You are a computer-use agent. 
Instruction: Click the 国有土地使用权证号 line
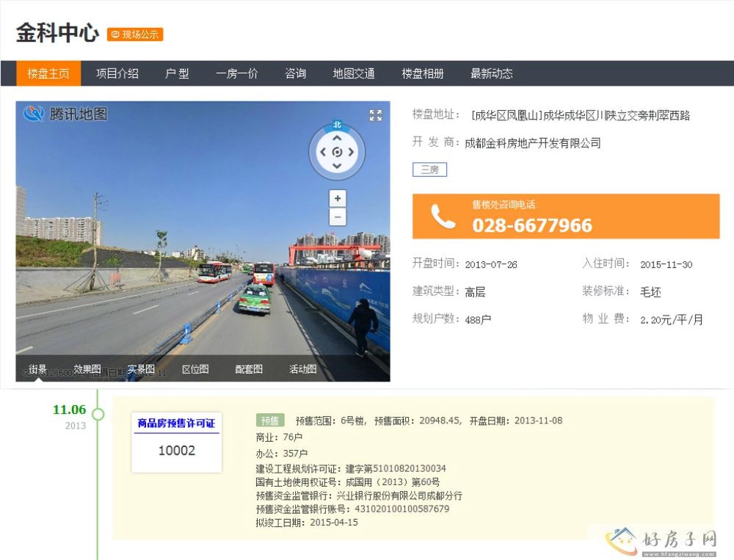coord(348,481)
